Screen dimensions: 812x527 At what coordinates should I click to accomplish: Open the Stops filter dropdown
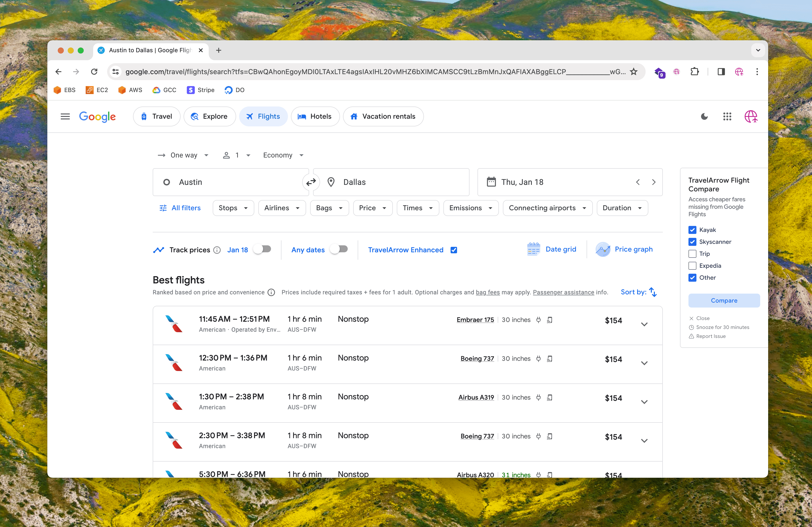tap(233, 208)
